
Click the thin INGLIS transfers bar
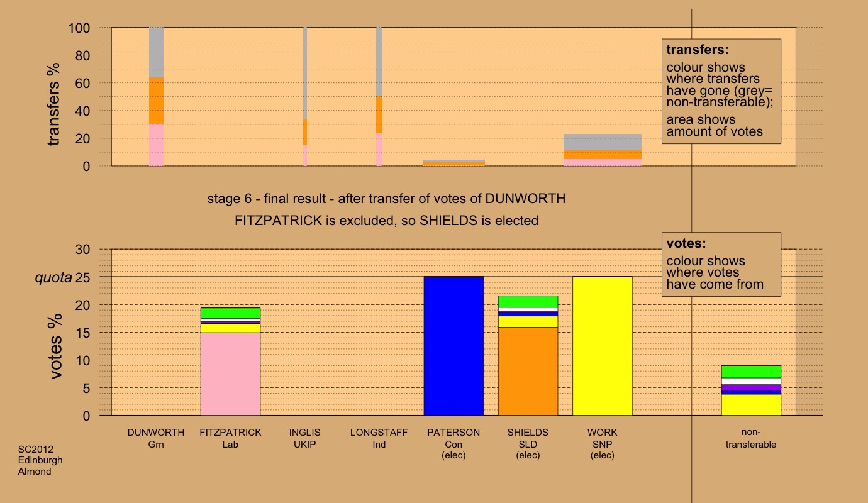(305, 94)
